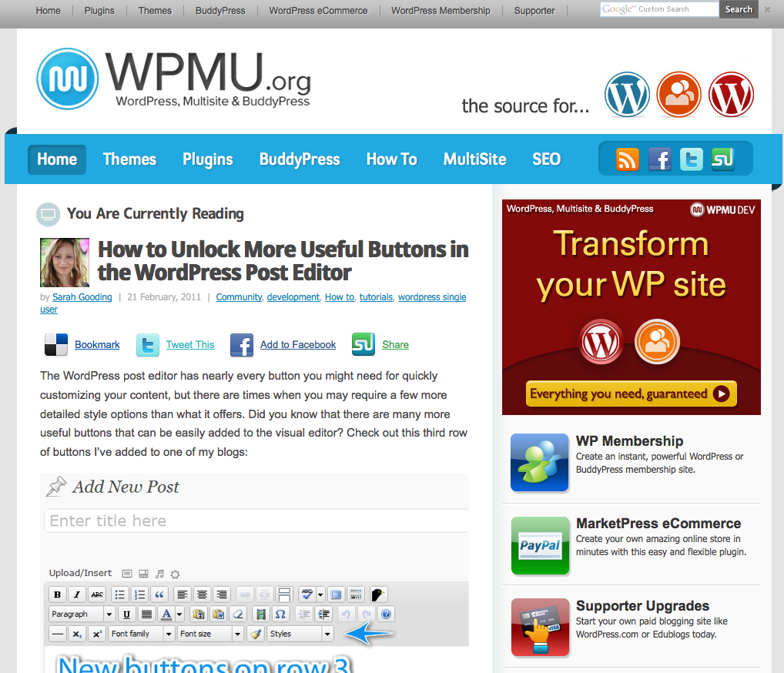Viewport: 784px width, 673px height.
Task: Toggle Italic in the post editor toolbar
Action: pos(77,594)
